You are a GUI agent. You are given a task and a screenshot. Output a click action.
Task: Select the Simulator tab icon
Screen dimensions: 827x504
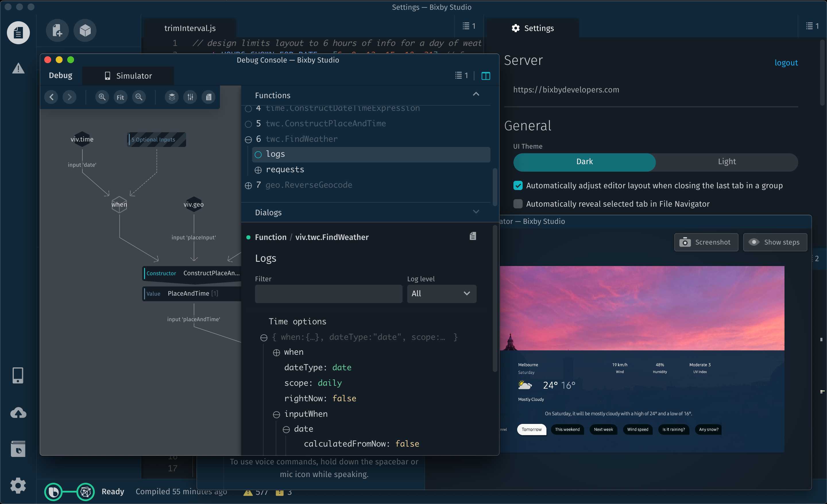[107, 75]
